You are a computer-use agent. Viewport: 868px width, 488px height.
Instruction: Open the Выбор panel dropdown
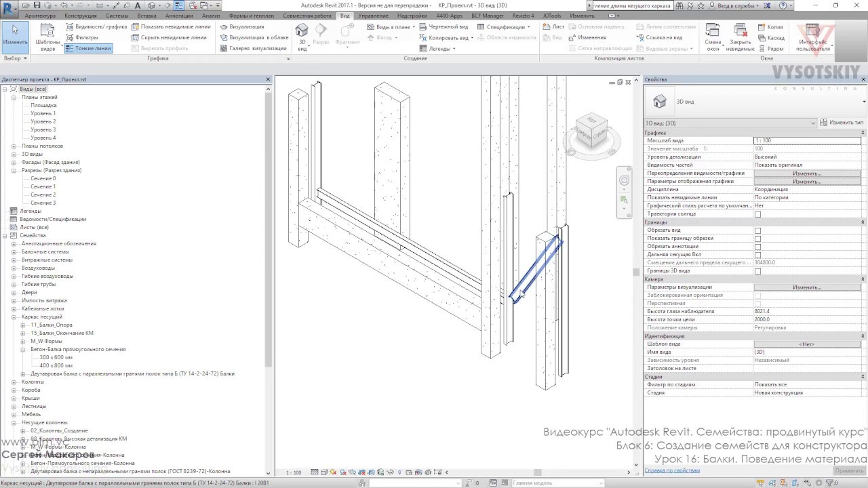pyautogui.click(x=14, y=58)
